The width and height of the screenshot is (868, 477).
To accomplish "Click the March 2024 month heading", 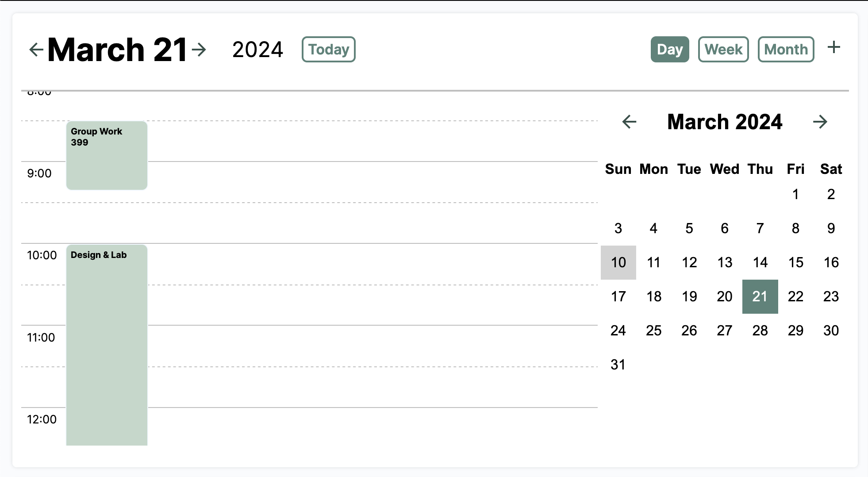I will (x=724, y=122).
